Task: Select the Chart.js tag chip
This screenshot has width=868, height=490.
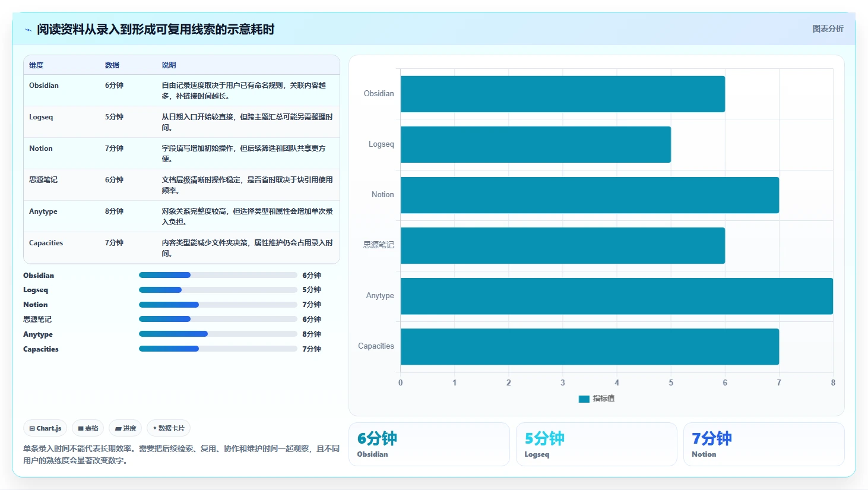Action: 45,428
